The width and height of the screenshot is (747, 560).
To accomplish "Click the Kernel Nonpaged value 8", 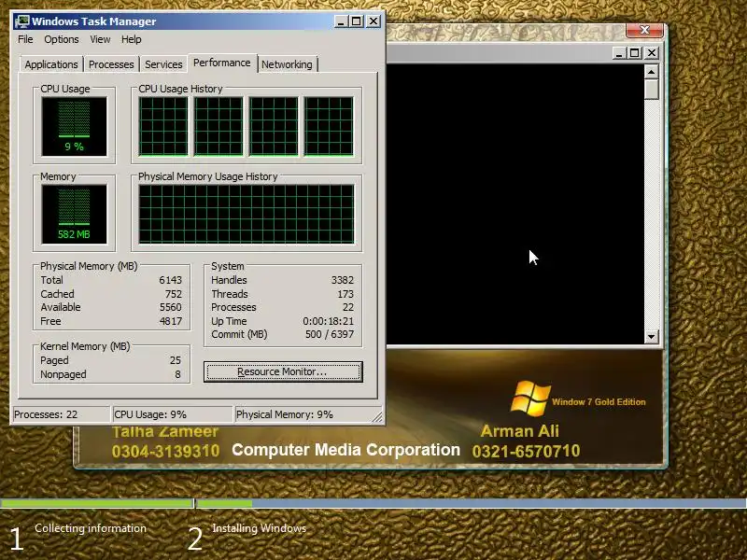I will click(x=177, y=374).
